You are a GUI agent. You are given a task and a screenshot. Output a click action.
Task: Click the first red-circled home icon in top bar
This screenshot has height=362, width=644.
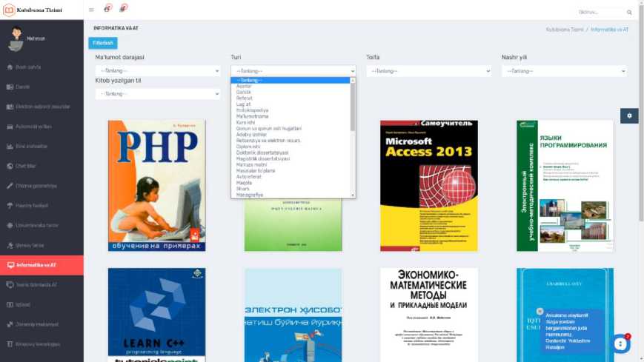pyautogui.click(x=107, y=8)
